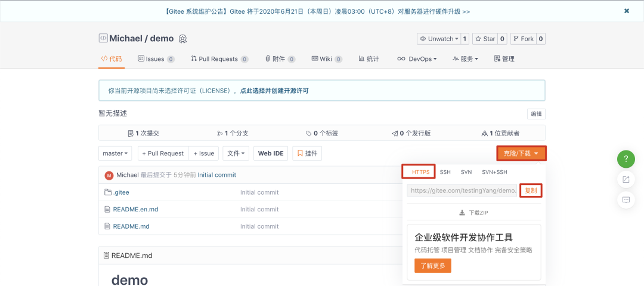Click the watcher count 1 next to Unwatch
The width and height of the screenshot is (644, 286).
click(x=465, y=39)
